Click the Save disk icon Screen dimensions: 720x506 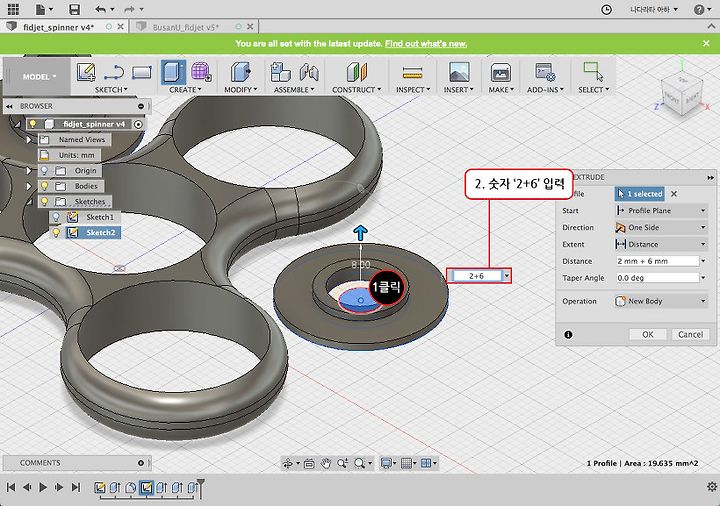point(74,9)
